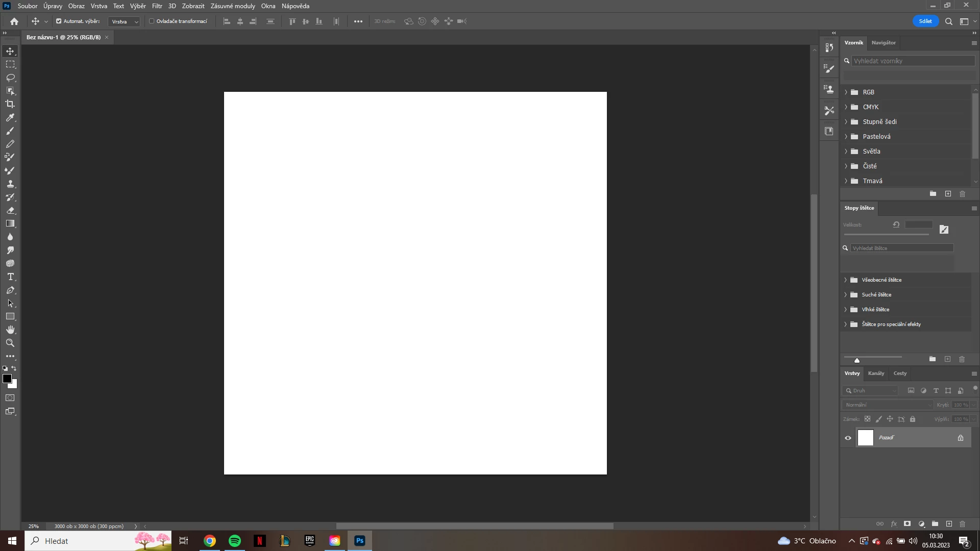Select the Hand tool
Image resolution: width=980 pixels, height=551 pixels.
[10, 330]
